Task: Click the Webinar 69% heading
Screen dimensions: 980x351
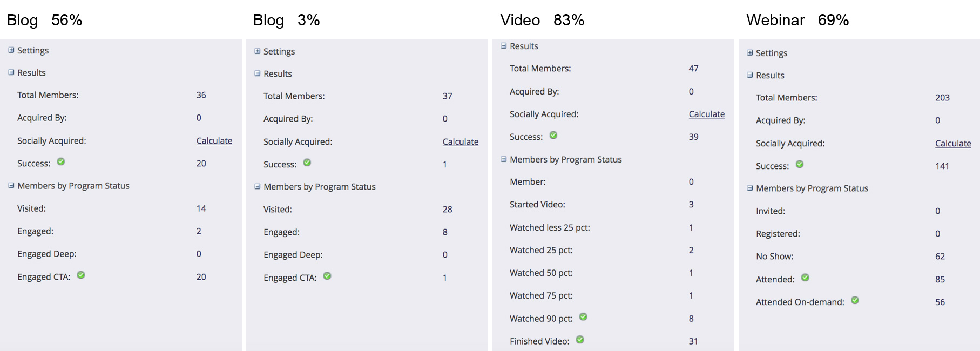Action: 797,21
